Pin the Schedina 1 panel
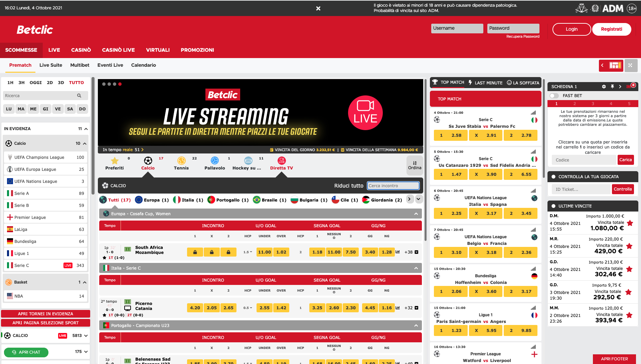The width and height of the screenshot is (641, 364). [x=612, y=86]
